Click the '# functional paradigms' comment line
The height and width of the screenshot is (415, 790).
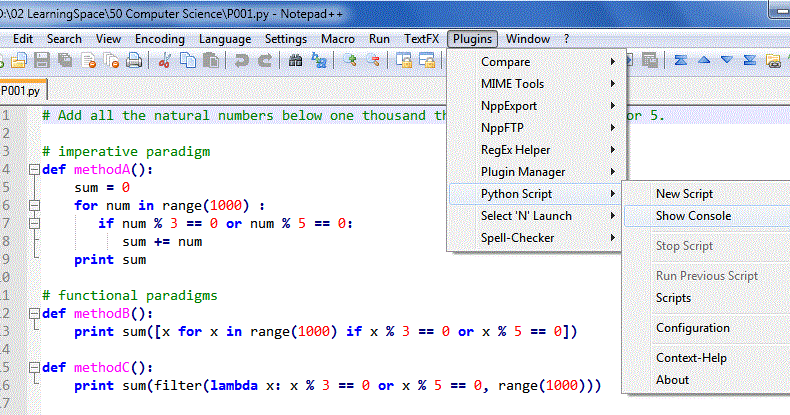pos(129,295)
